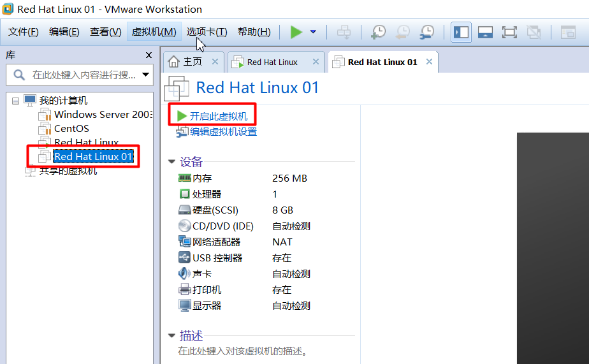Viewport: 589px width, 364px height.
Task: Select Red Hat Linux in the library tree
Action: click(86, 142)
